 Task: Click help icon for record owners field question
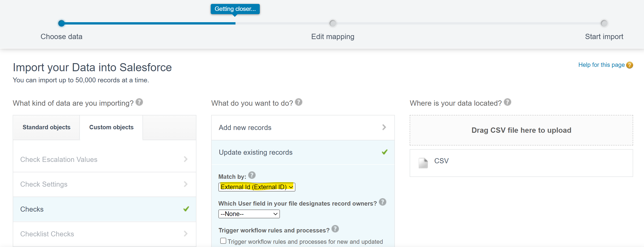pyautogui.click(x=382, y=202)
